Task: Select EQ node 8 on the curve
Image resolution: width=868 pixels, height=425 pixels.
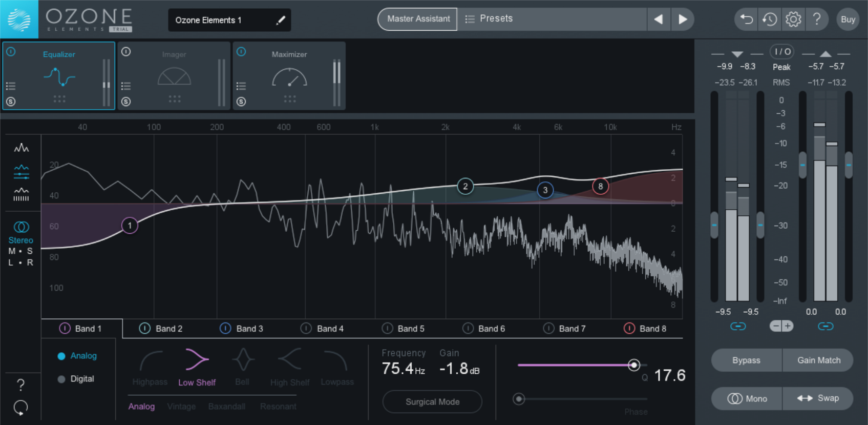Action: point(600,186)
